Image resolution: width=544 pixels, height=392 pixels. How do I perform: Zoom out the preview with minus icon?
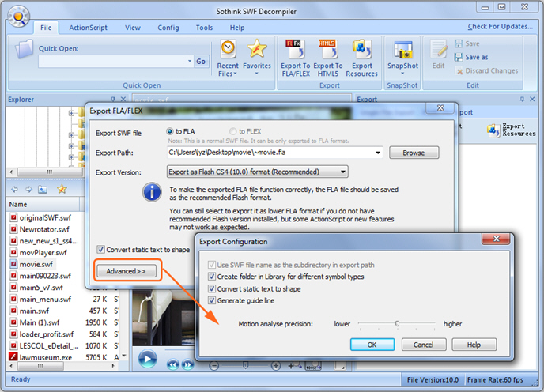click(x=214, y=366)
